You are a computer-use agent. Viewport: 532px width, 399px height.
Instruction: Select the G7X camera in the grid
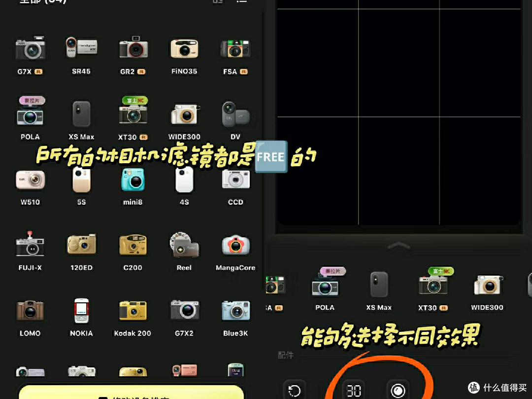click(x=30, y=55)
